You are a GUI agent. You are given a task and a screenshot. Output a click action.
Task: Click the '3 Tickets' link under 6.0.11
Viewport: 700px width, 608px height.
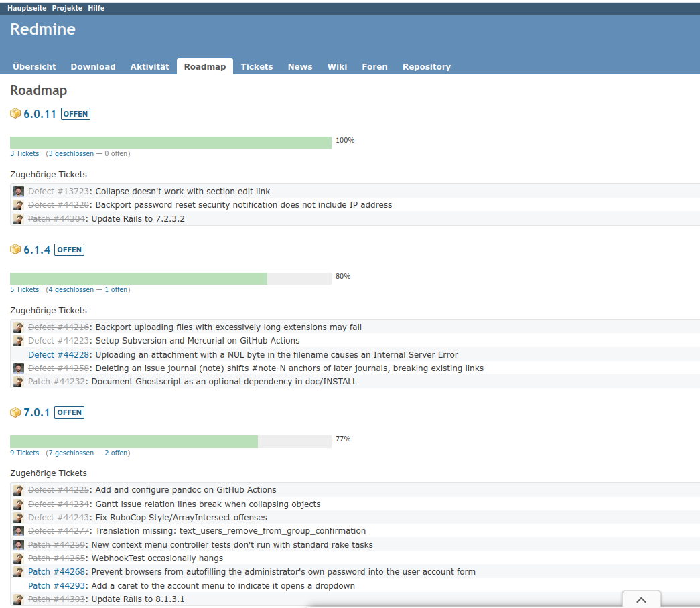tap(25, 153)
